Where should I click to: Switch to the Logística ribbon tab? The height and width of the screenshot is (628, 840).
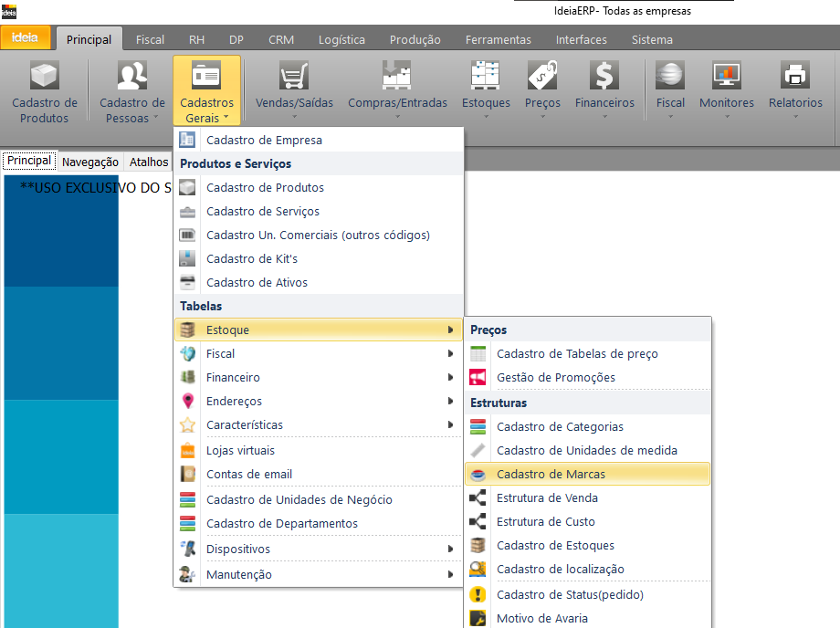click(x=341, y=39)
